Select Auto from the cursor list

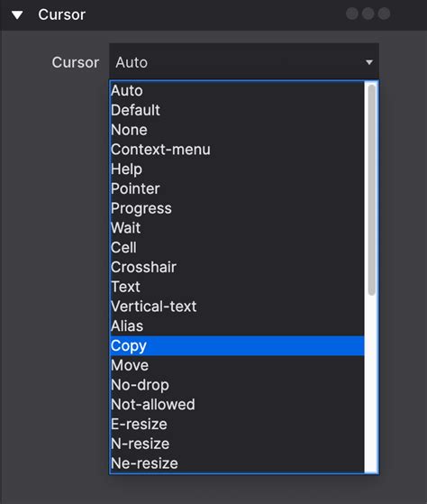(x=237, y=91)
